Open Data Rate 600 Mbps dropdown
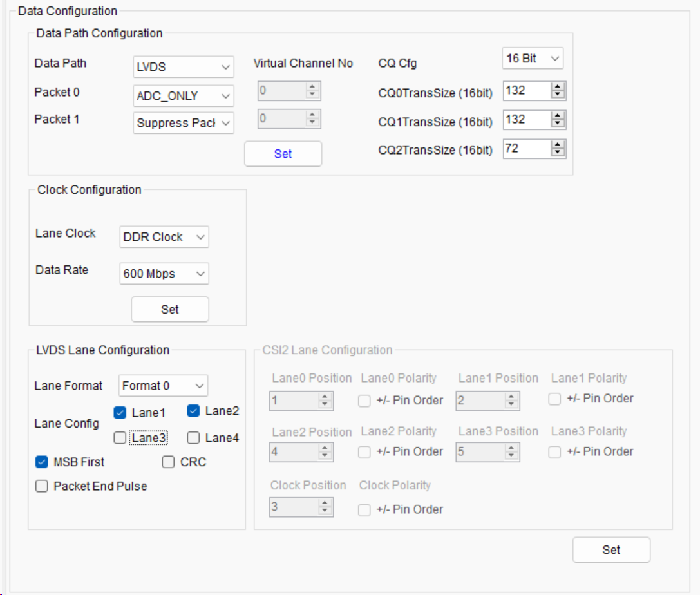700x595 pixels. pyautogui.click(x=164, y=274)
